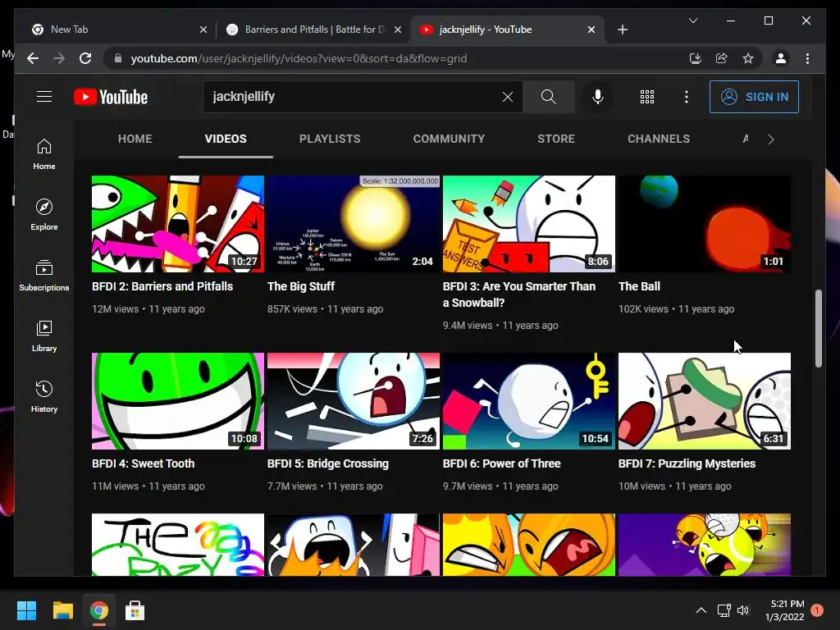Play BFDI 7 Puzzling Mysteries thumbnail
This screenshot has height=630, width=840.
(x=705, y=400)
